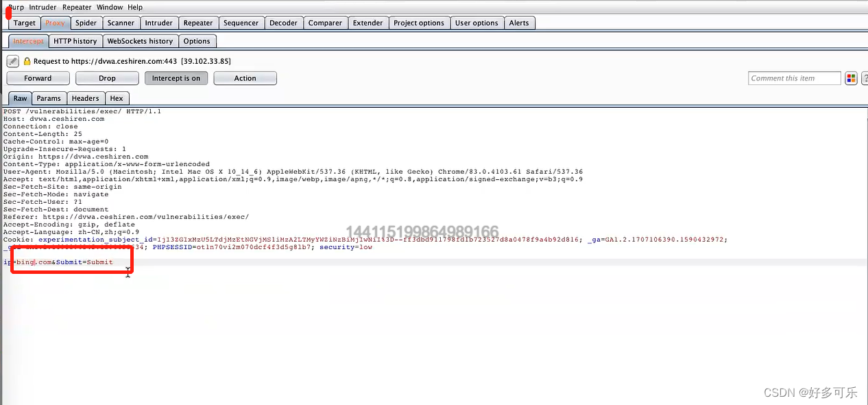Screen dimensions: 868x405
Task: Open the Burp menu
Action: coord(16,7)
